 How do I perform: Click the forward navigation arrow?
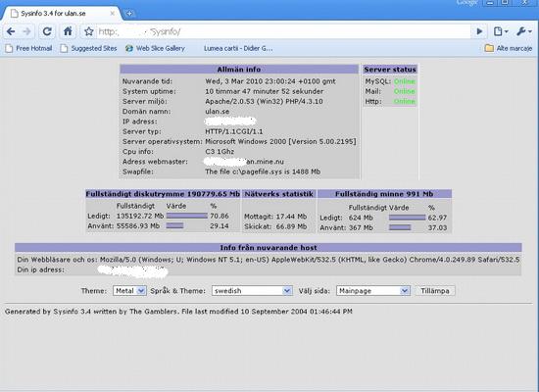point(26,31)
